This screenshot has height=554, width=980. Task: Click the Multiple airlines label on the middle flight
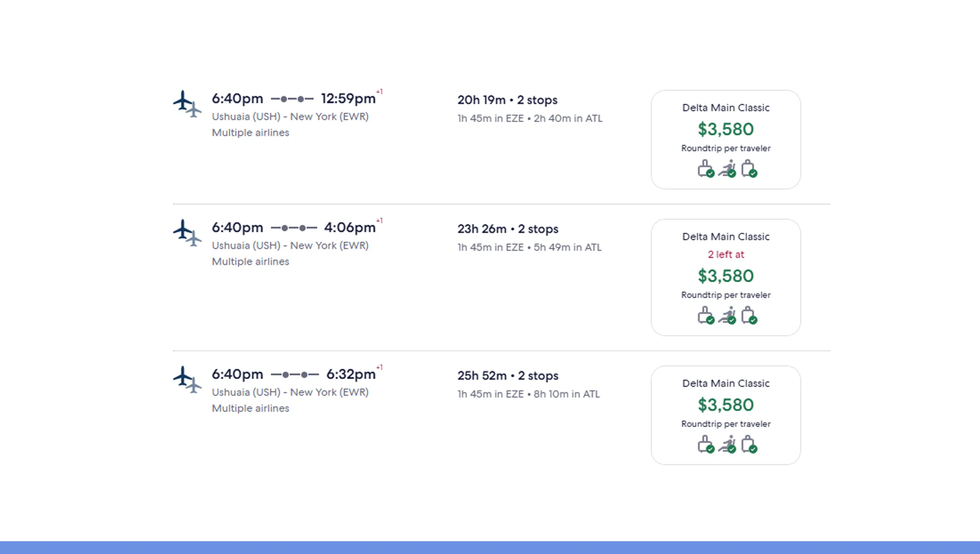click(250, 261)
